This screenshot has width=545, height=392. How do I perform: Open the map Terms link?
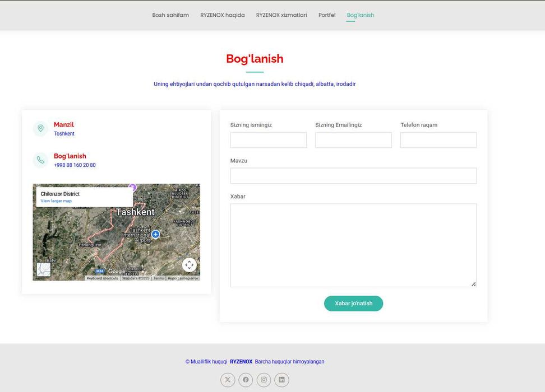point(159,278)
